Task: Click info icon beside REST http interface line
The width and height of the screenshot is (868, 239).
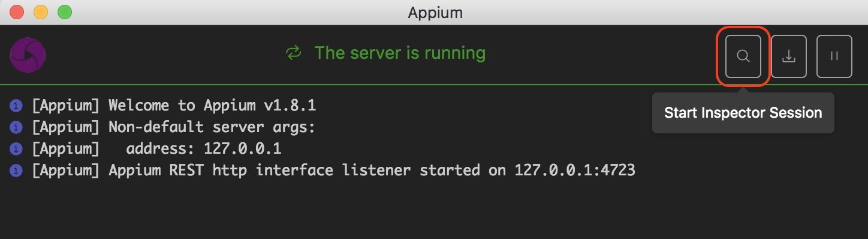Action: click(x=16, y=171)
